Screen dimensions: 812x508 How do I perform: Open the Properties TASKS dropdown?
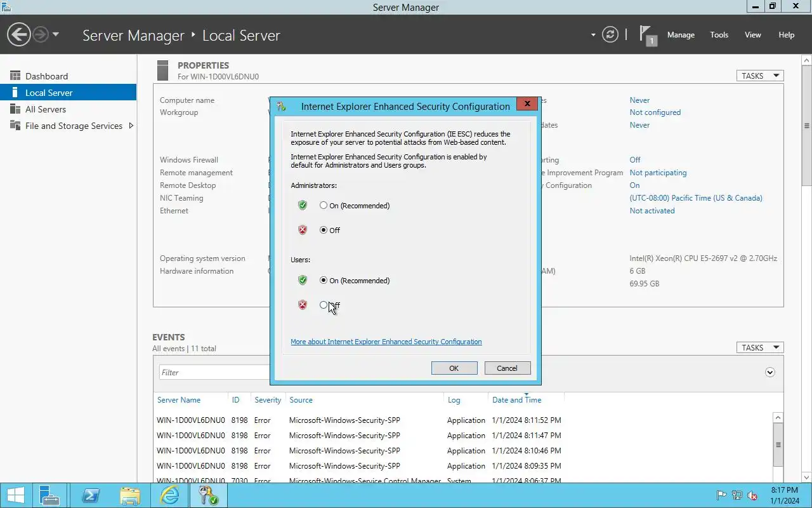(x=759, y=76)
